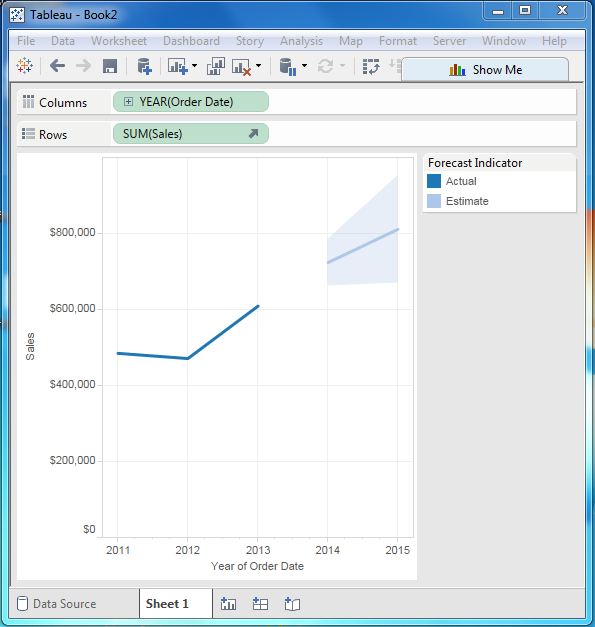Open the Analysis menu
The width and height of the screenshot is (595, 627).
point(301,41)
